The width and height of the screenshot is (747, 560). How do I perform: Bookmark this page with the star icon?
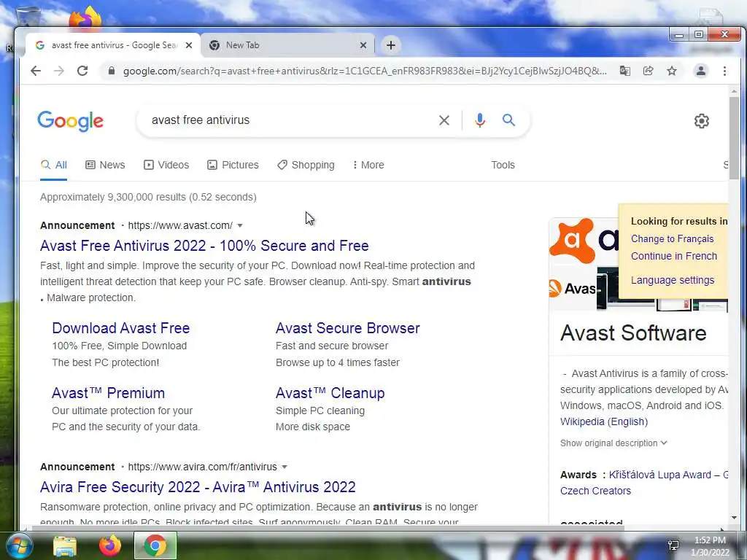(x=672, y=71)
